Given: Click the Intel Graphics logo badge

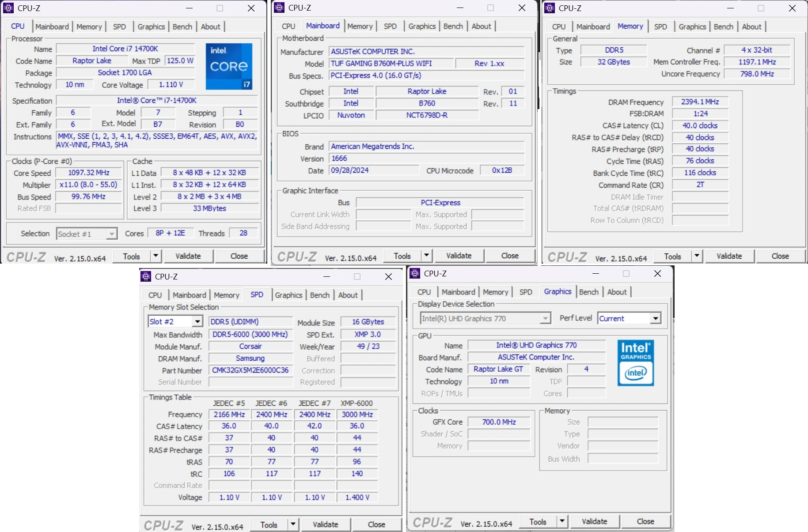Looking at the screenshot, I should (636, 362).
